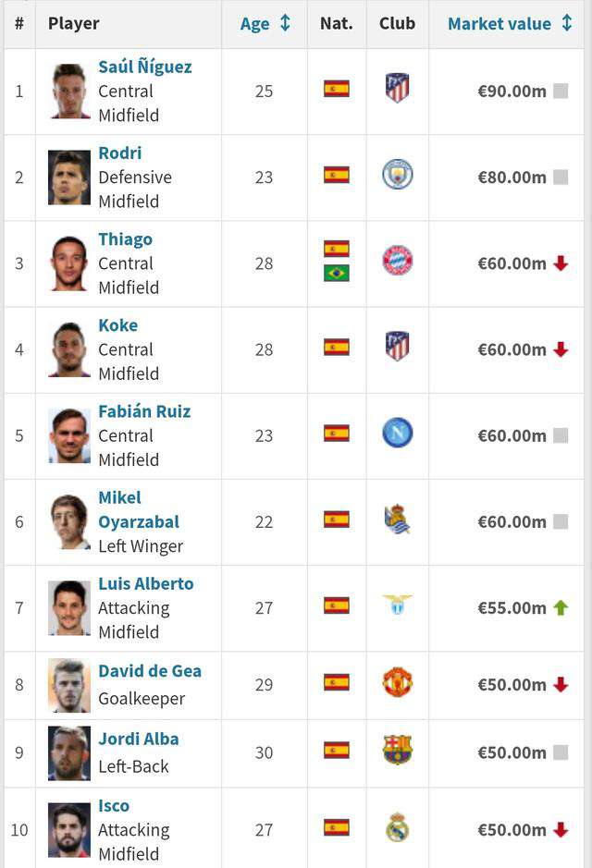Sort by Market value arrows icon
592x868 pixels.
[x=566, y=23]
